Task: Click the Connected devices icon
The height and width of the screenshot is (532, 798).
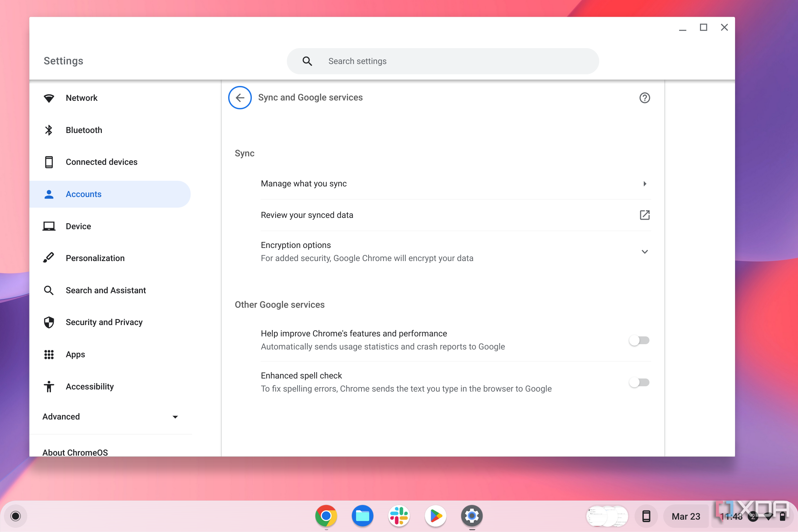Action: 49,162
